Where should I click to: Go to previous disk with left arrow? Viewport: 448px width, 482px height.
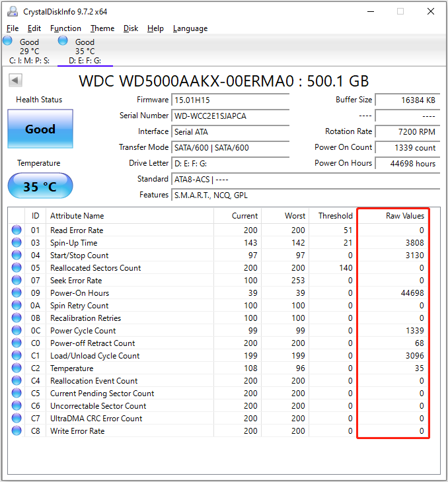[15, 81]
